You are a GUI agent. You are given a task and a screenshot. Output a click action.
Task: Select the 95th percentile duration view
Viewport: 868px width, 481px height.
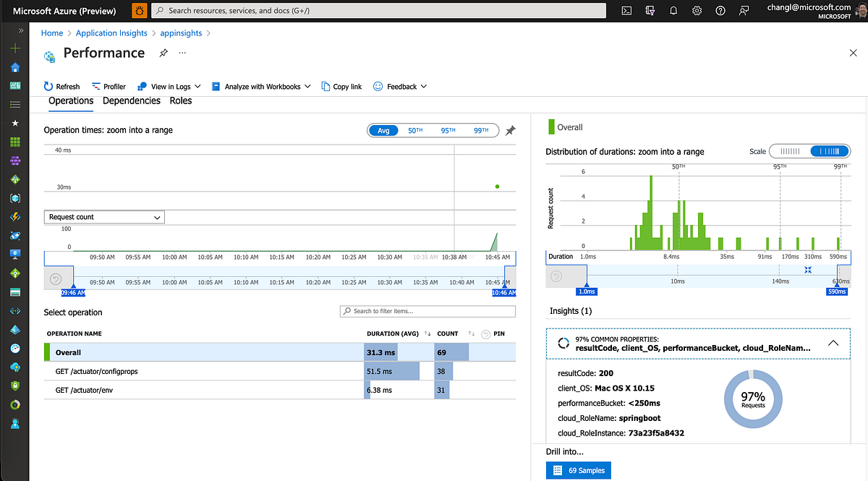click(x=447, y=130)
